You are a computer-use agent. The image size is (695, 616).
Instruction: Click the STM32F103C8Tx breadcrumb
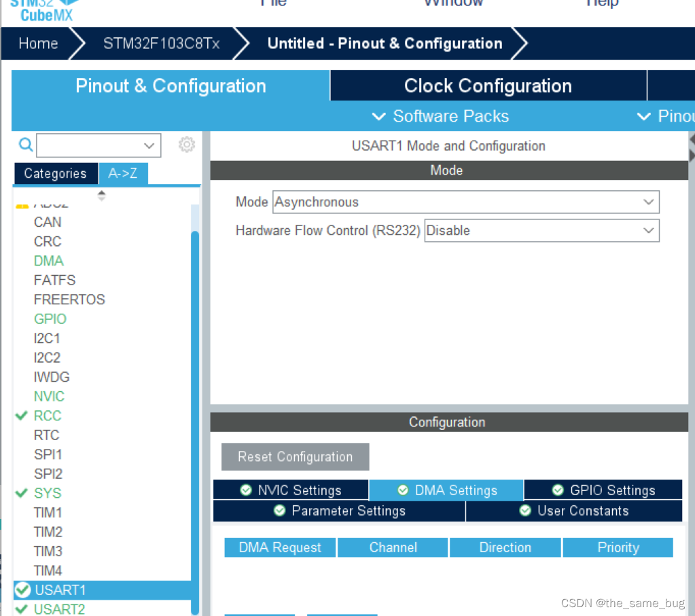tap(161, 43)
